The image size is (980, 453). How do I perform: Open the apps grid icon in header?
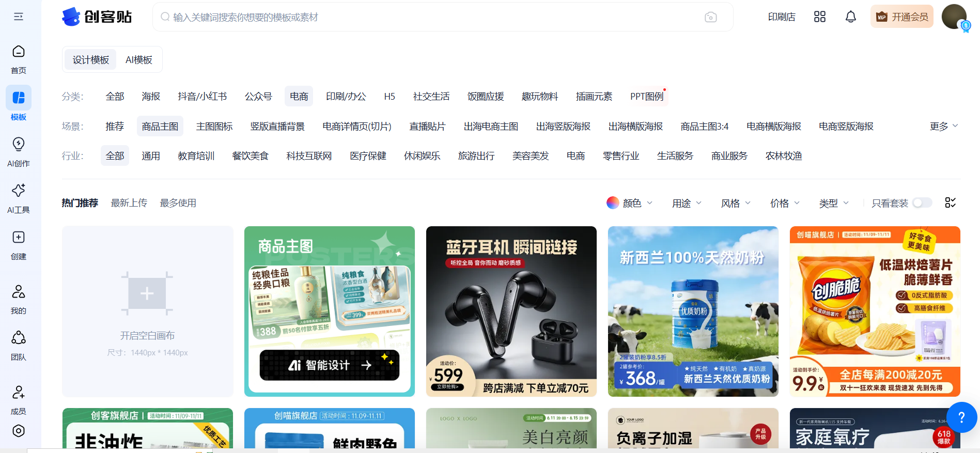tap(820, 17)
